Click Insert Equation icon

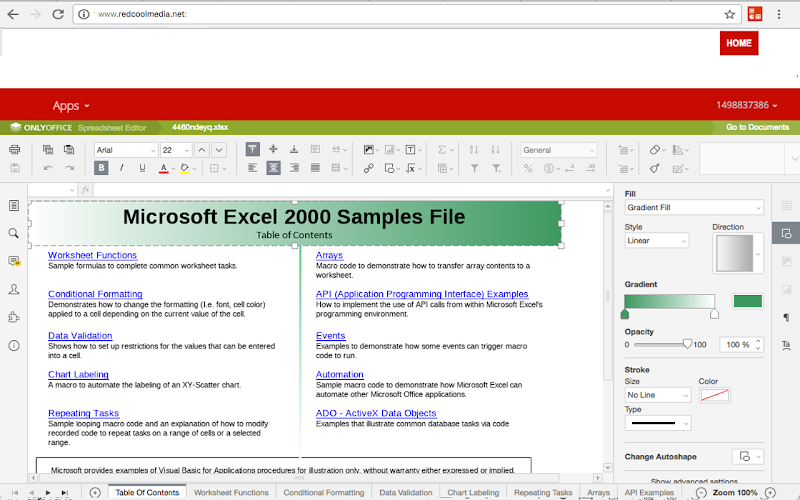coord(410,168)
